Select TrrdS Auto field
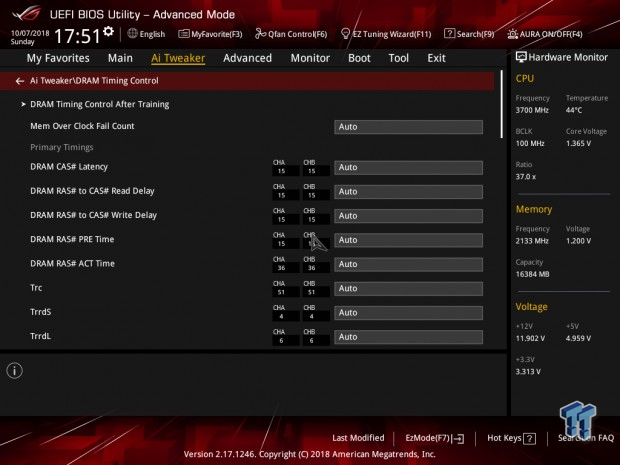 [x=408, y=313]
